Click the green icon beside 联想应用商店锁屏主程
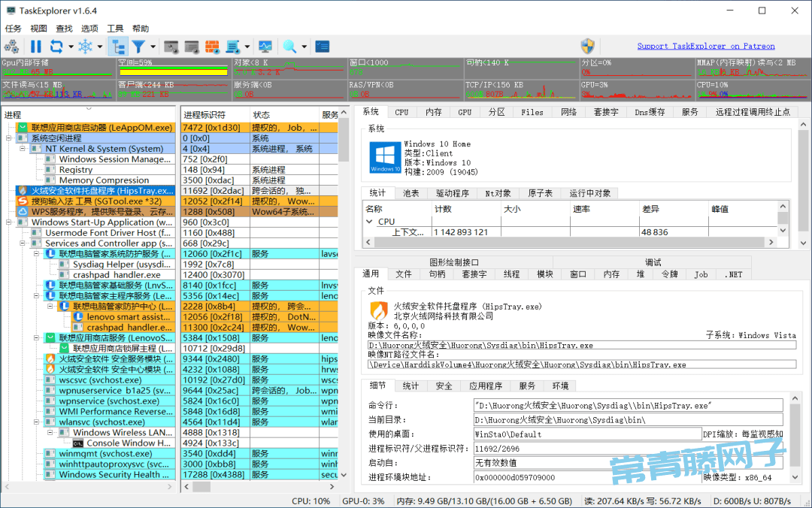The image size is (812, 508). click(64, 349)
